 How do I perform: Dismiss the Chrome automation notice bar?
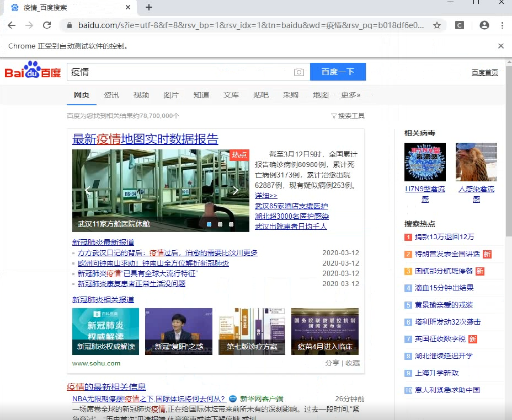point(501,46)
